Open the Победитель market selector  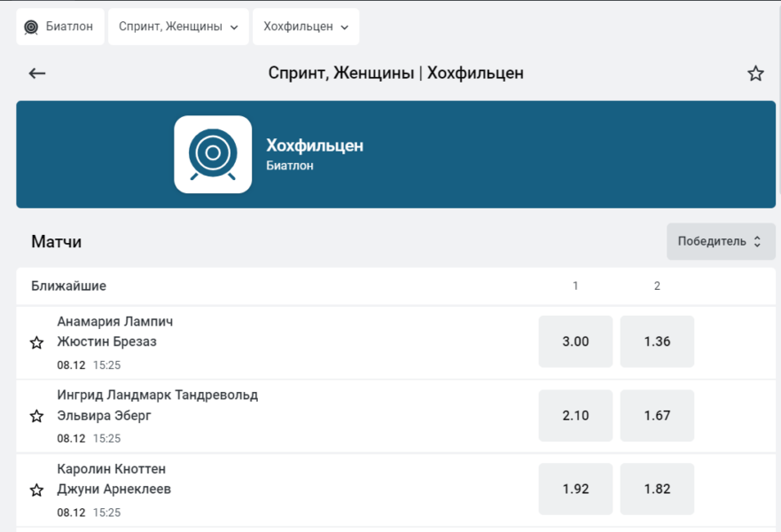(x=721, y=241)
